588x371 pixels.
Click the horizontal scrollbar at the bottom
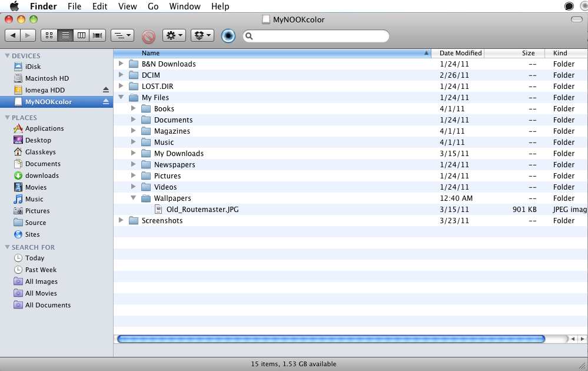point(331,339)
